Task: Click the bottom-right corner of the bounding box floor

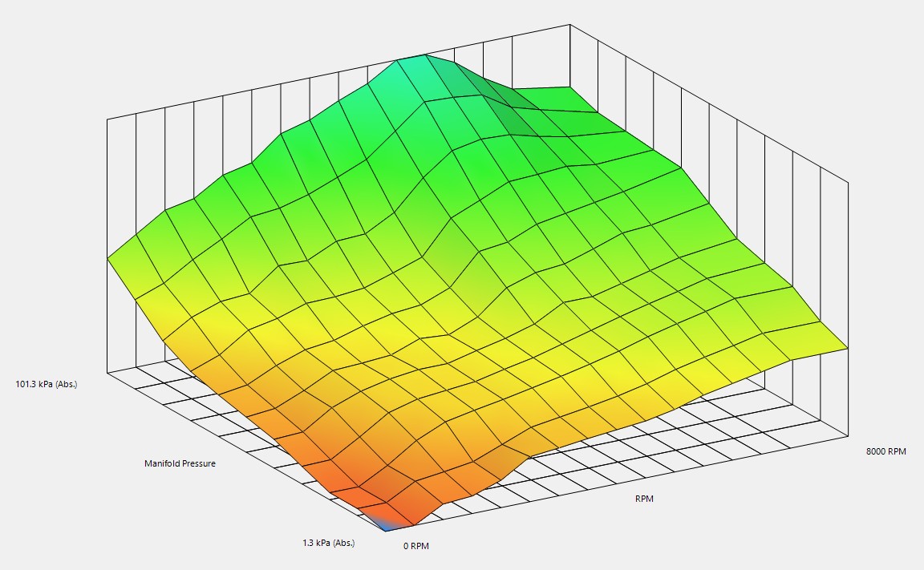Action: click(848, 437)
